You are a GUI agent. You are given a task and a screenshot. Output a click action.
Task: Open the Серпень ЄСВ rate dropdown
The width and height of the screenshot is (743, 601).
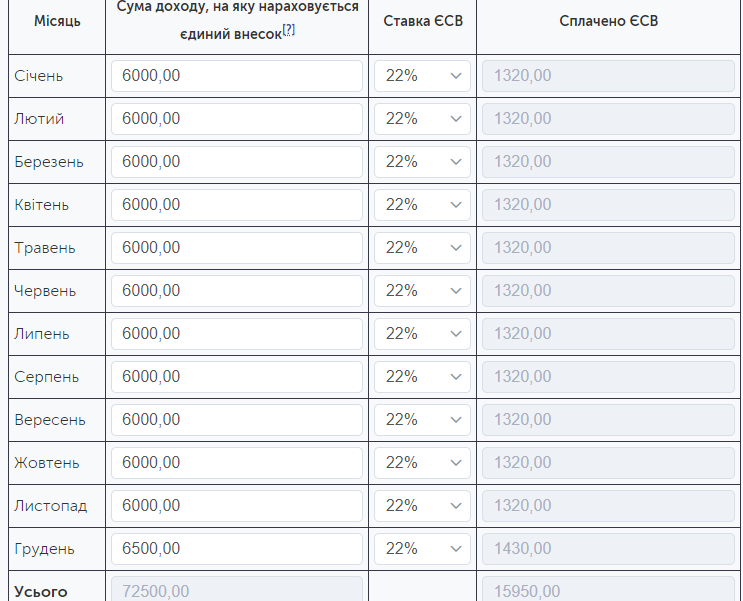click(x=422, y=377)
